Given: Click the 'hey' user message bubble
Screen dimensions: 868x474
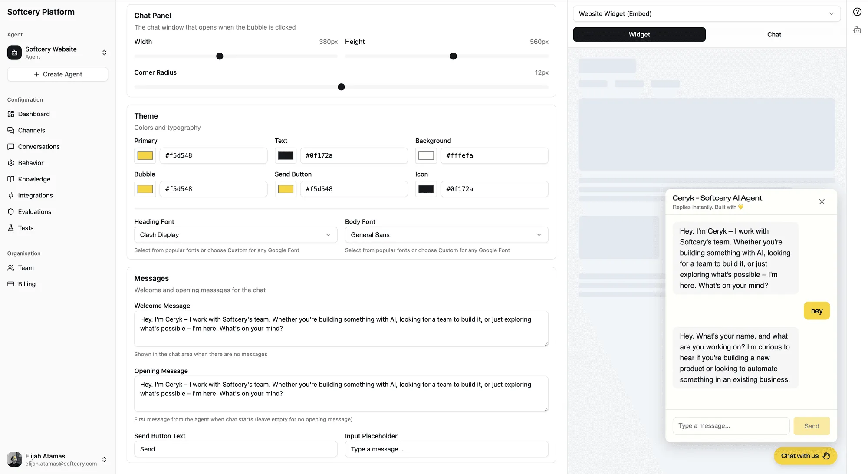Looking at the screenshot, I should click(x=816, y=311).
